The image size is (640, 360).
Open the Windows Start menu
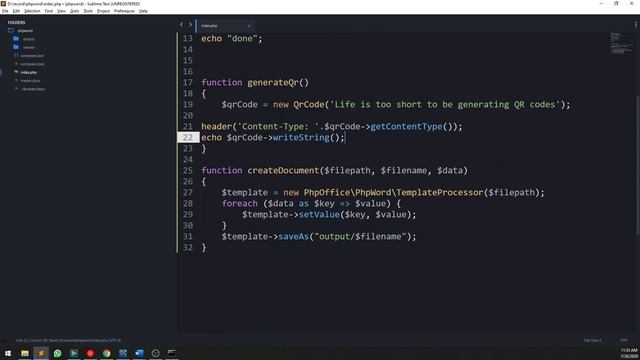click(x=8, y=353)
